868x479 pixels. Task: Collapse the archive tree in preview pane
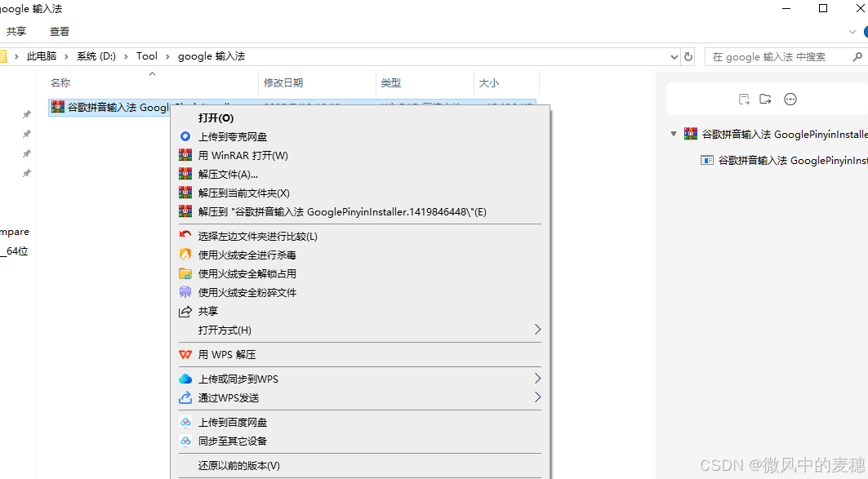pyautogui.click(x=674, y=134)
